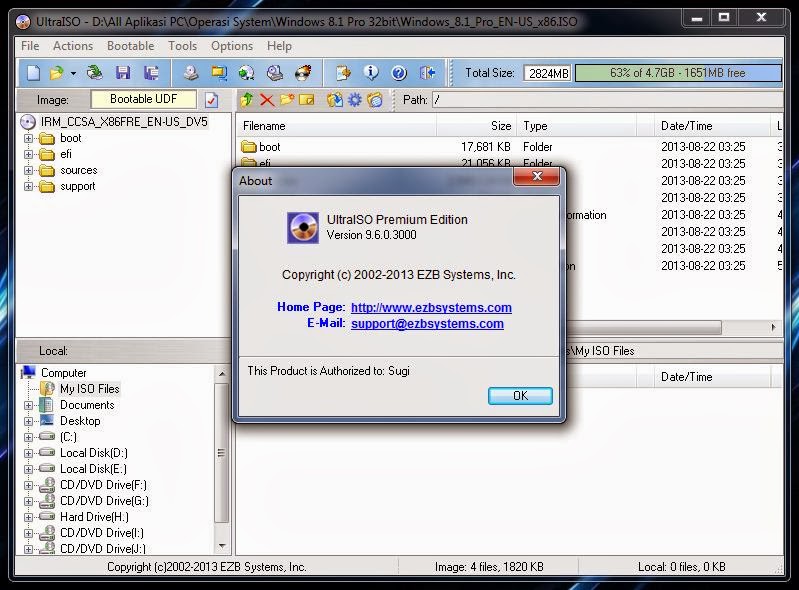Click the Exit door icon
The image size is (799, 590).
[427, 73]
